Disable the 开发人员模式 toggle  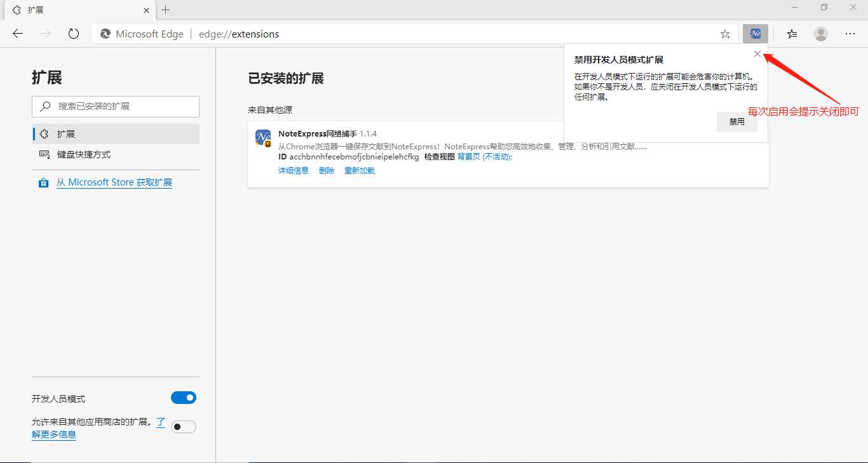point(184,398)
